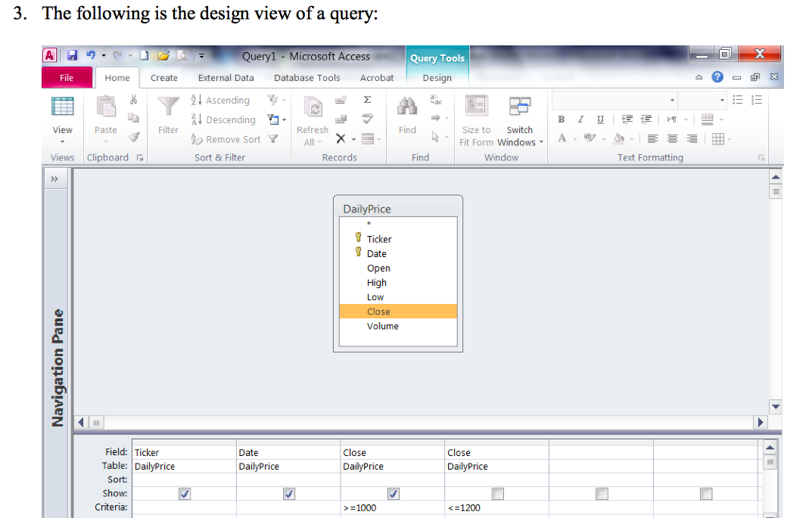Click the View datasheet icon
Screen dimensions: 812x518
[62, 107]
